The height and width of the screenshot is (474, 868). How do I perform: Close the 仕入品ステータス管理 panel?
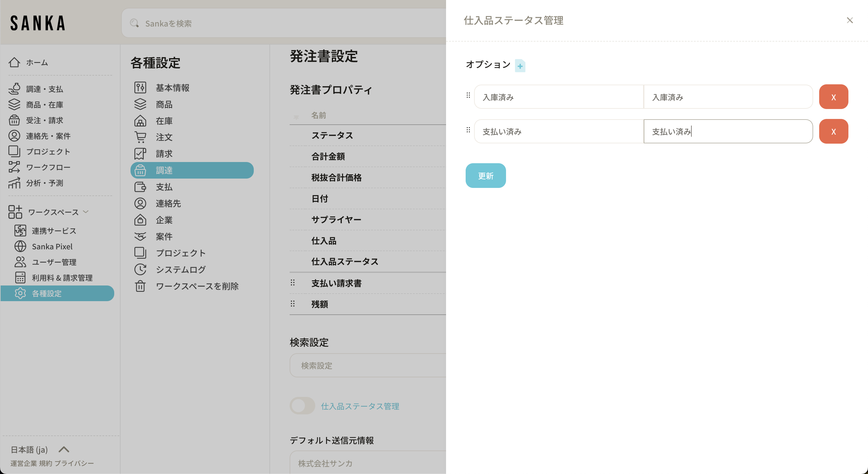click(850, 20)
